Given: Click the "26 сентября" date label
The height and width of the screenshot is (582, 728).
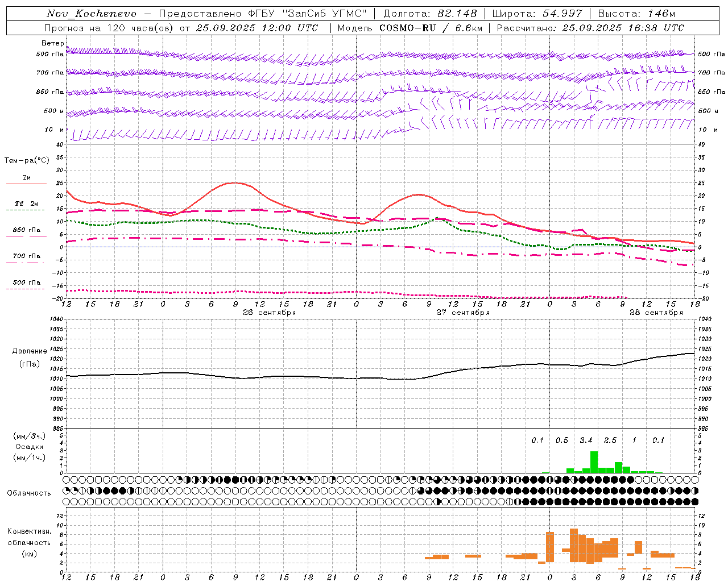Looking at the screenshot, I should pos(269,313).
